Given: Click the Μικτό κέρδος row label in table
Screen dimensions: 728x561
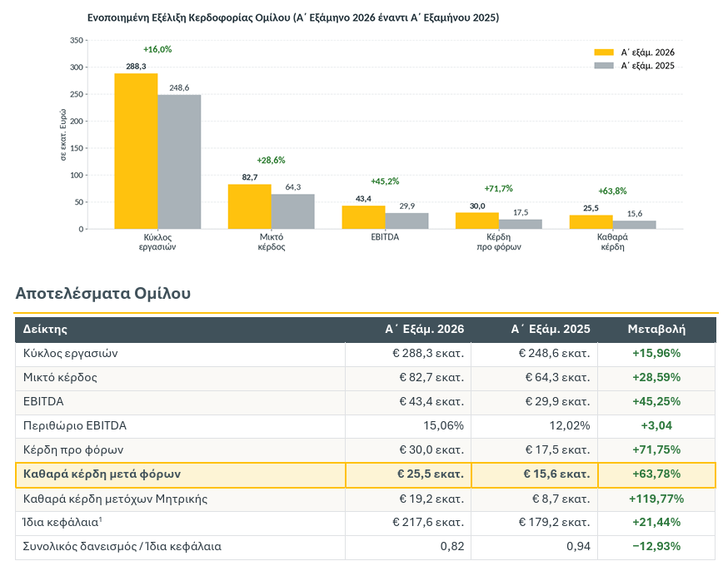Looking at the screenshot, I should tap(60, 377).
